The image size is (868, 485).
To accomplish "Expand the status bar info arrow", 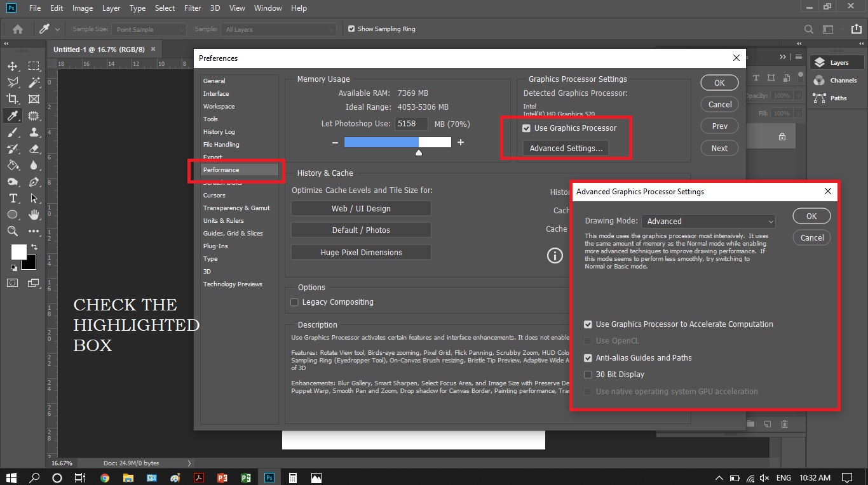I will coord(189,463).
